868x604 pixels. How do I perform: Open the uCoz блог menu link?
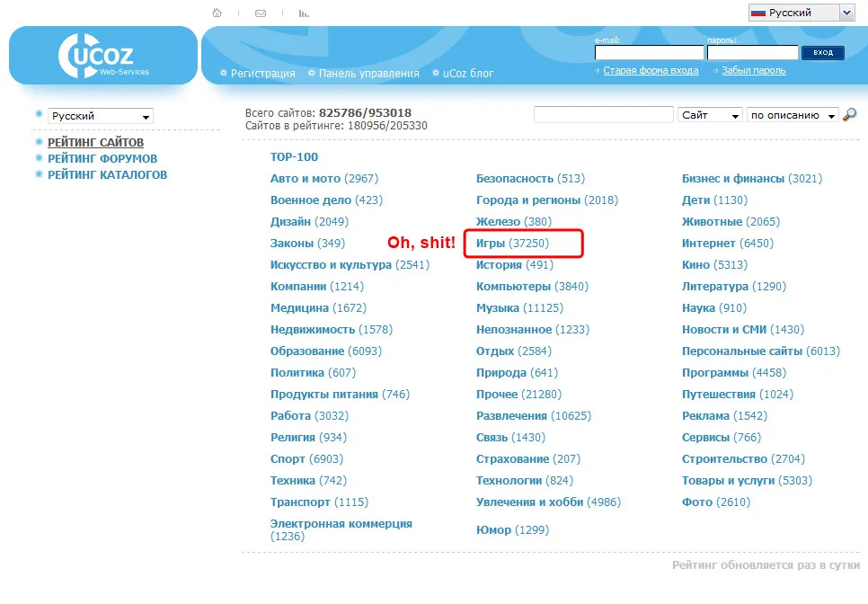tap(467, 74)
